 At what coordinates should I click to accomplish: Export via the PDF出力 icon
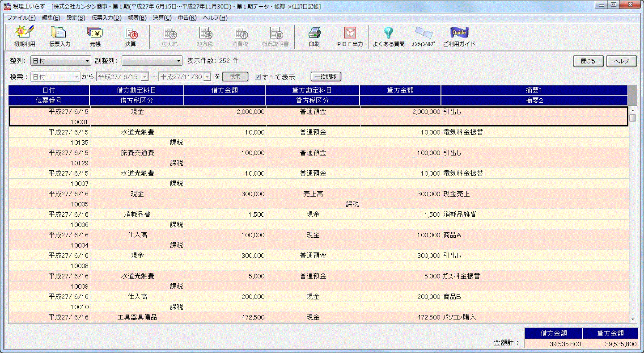(350, 36)
